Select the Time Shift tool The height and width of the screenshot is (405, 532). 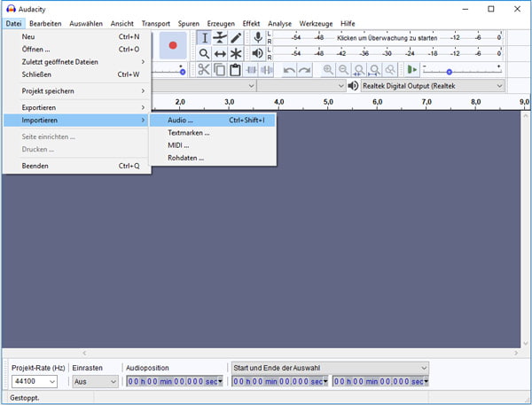(220, 53)
